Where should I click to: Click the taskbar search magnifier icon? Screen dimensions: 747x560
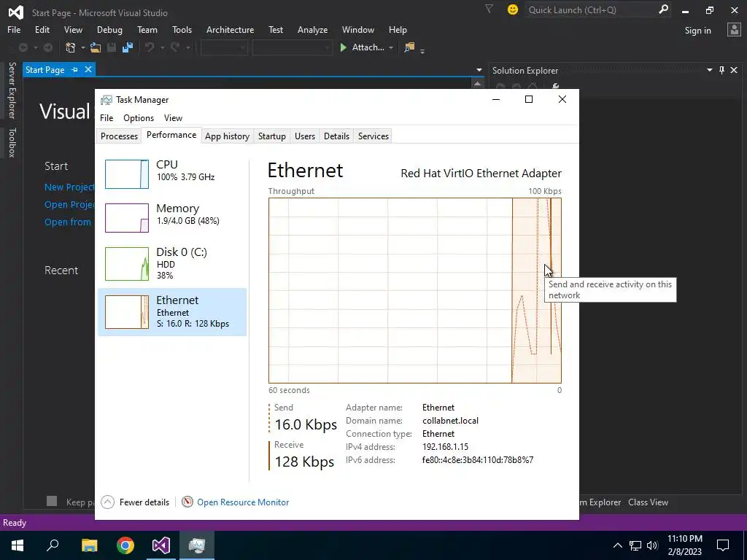[x=53, y=545]
